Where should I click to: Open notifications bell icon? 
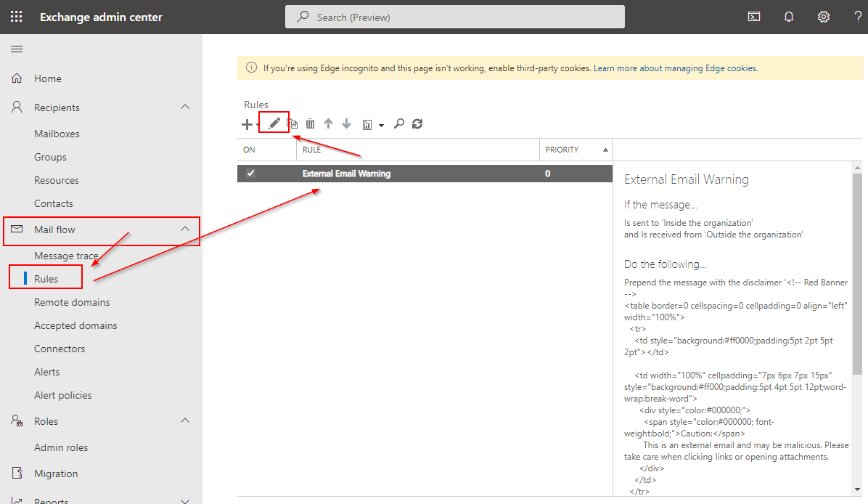(x=789, y=17)
